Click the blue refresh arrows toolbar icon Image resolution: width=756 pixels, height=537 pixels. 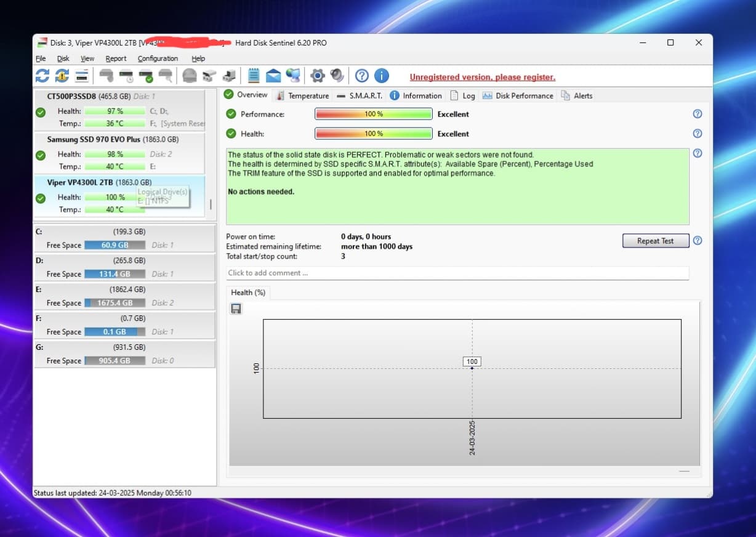coord(42,76)
